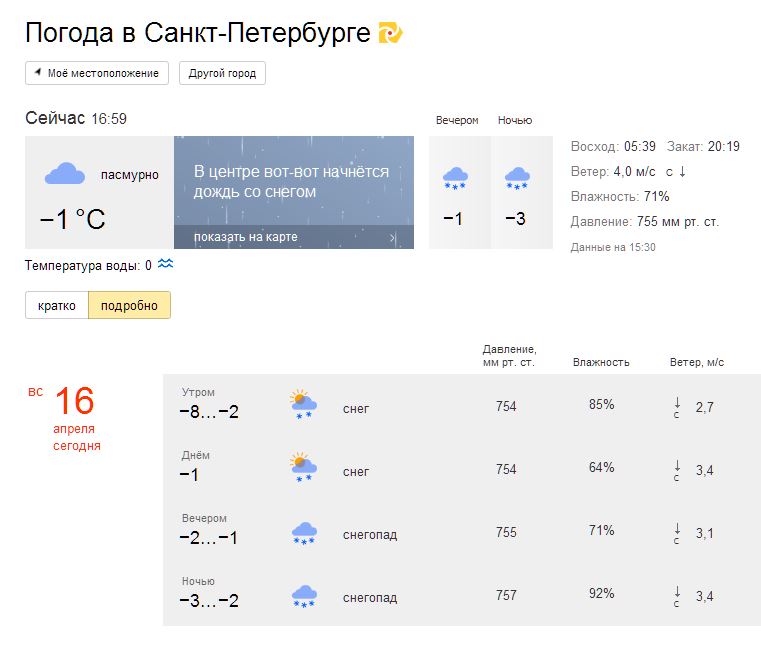
Task: Click the Вечером snow cloud icon
Action: coord(456,178)
